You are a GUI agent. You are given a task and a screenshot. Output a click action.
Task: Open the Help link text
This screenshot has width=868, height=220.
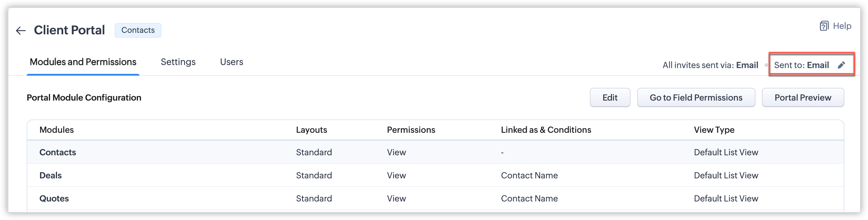point(842,26)
